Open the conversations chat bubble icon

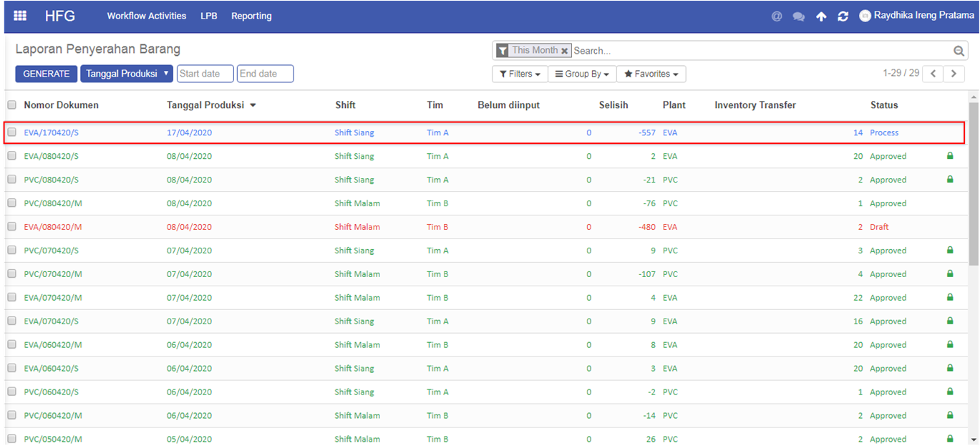pos(798,16)
